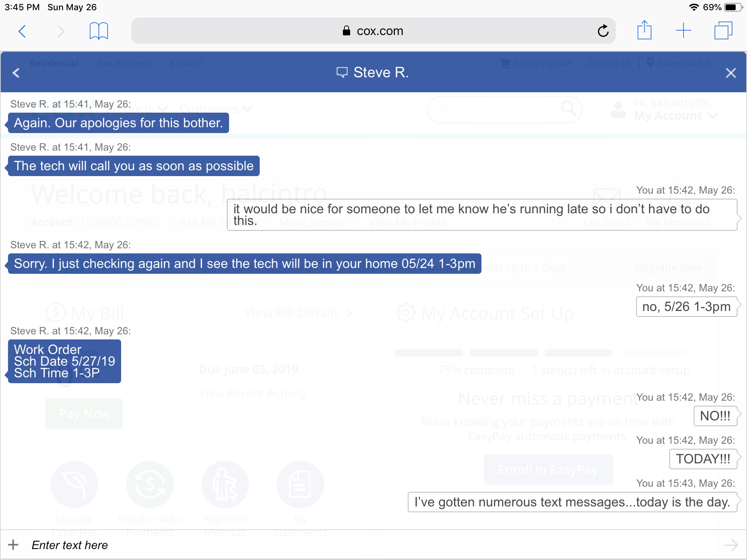Close the Steve R. chat window
The width and height of the screenshot is (747, 560).
(x=731, y=73)
